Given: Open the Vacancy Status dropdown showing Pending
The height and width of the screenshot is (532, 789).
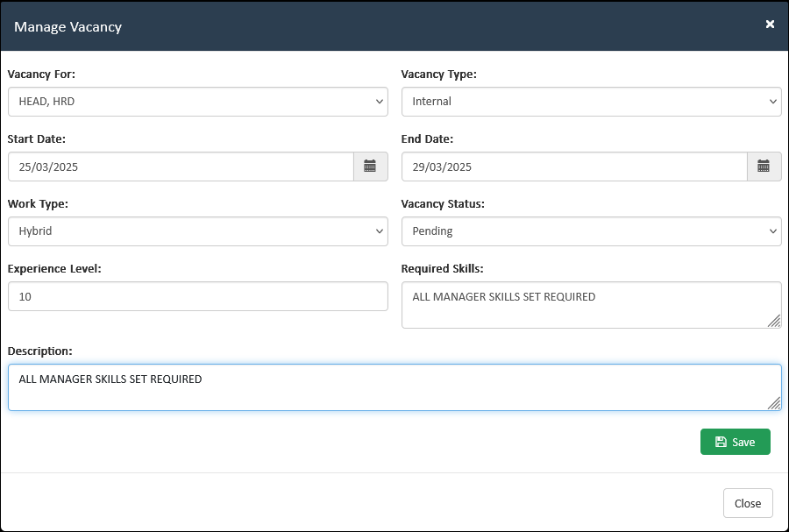Looking at the screenshot, I should coord(591,231).
